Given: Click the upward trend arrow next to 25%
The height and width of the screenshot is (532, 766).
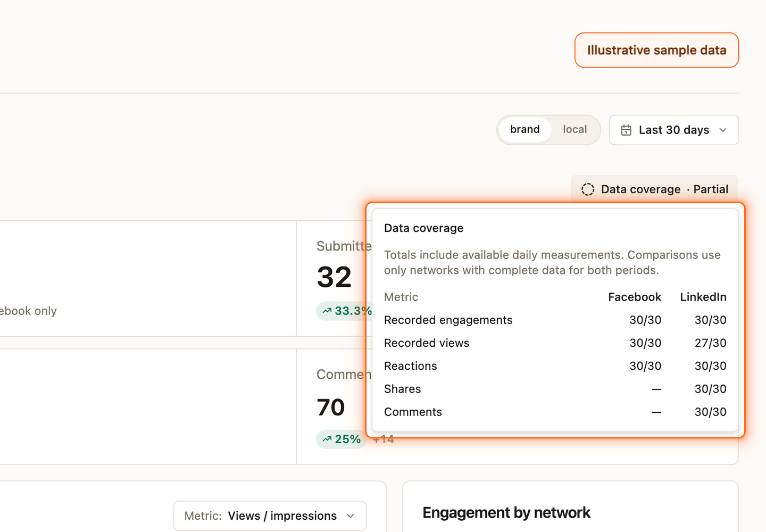Looking at the screenshot, I should (x=327, y=439).
